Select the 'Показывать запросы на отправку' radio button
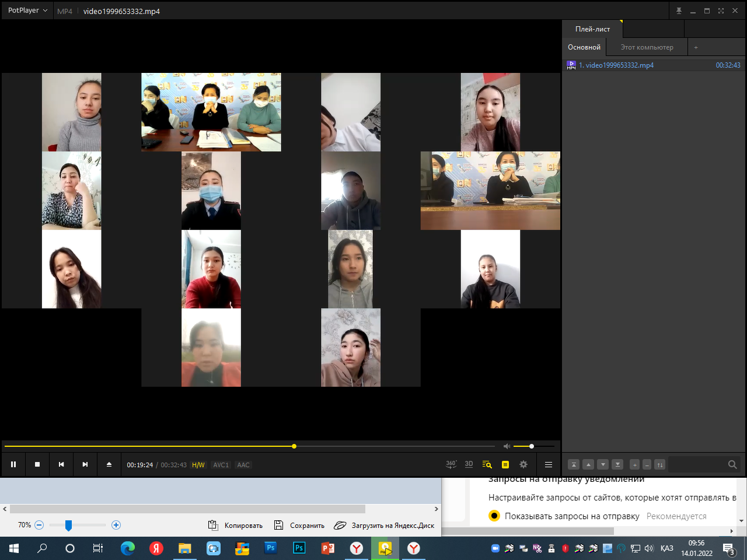This screenshot has height=560, width=747. pyautogui.click(x=494, y=516)
